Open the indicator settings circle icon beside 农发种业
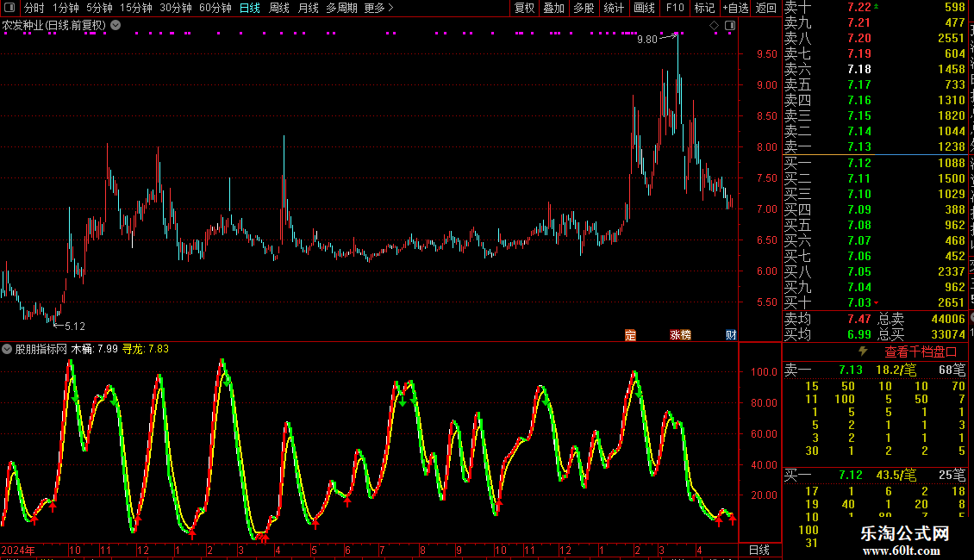Screen dimensions: 974x560 [116, 25]
